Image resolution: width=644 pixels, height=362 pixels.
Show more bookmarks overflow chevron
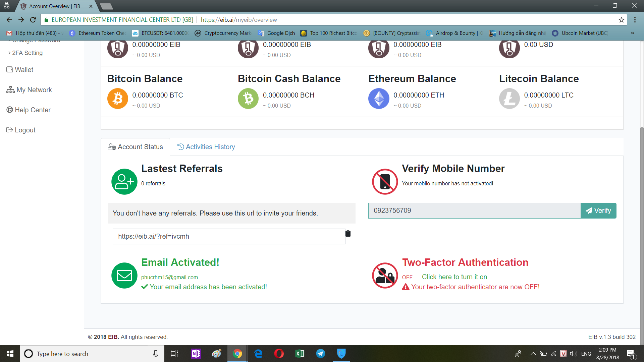[632, 33]
